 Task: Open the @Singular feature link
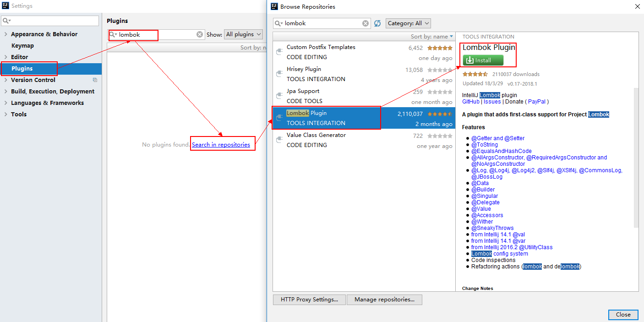[485, 196]
